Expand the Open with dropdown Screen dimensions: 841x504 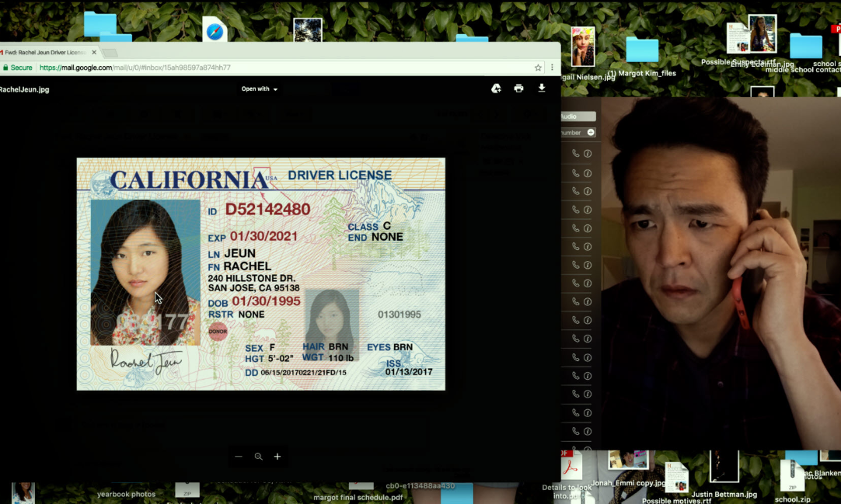coord(260,89)
